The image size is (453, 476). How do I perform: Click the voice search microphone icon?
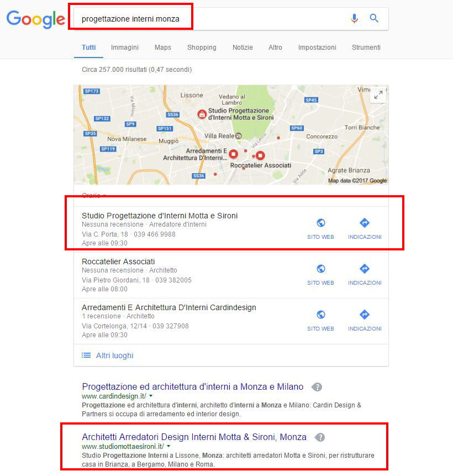[354, 18]
